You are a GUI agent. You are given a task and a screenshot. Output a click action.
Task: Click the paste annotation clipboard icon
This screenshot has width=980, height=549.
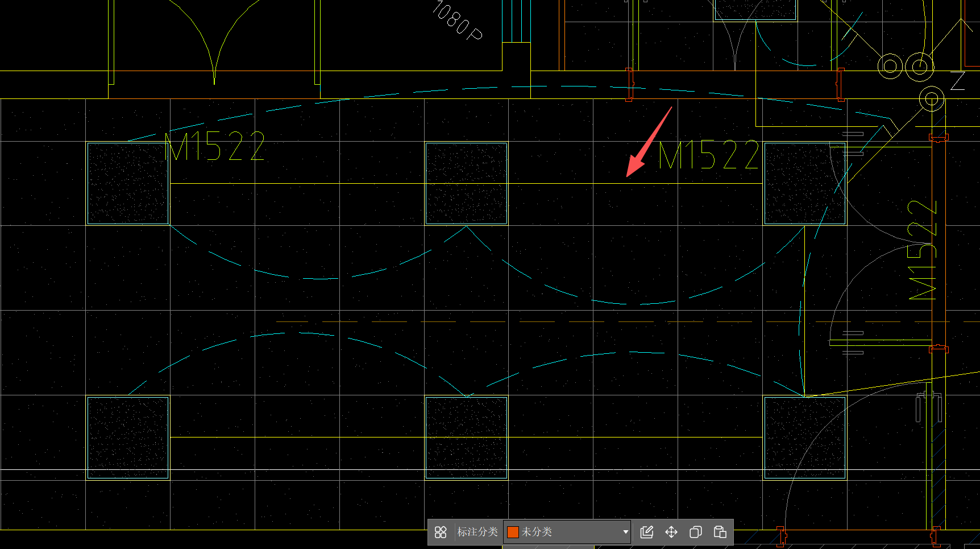[x=720, y=532]
